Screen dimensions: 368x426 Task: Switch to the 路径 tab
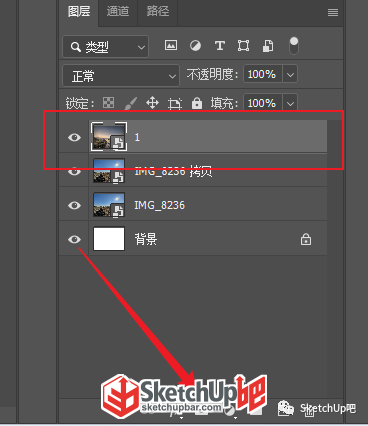[x=158, y=11]
